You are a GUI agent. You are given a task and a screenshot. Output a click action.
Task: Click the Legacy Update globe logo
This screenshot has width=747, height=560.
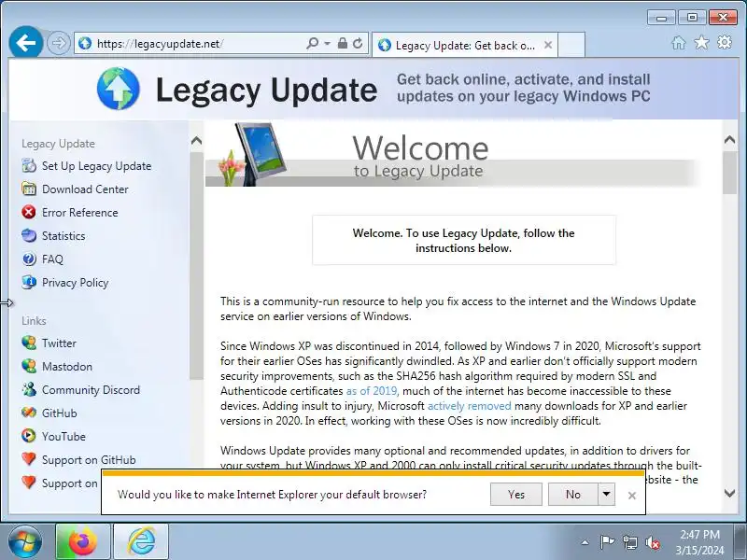coord(119,89)
